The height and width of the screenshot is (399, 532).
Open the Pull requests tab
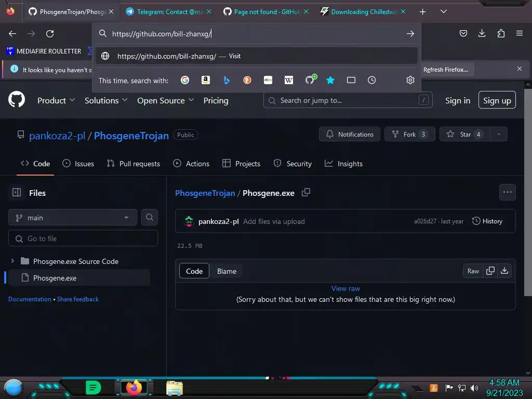pyautogui.click(x=133, y=164)
